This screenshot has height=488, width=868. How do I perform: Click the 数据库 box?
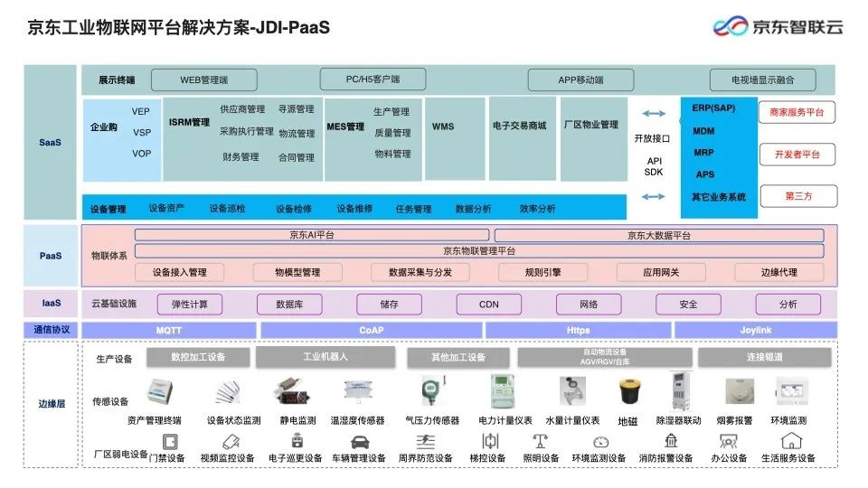(x=289, y=305)
